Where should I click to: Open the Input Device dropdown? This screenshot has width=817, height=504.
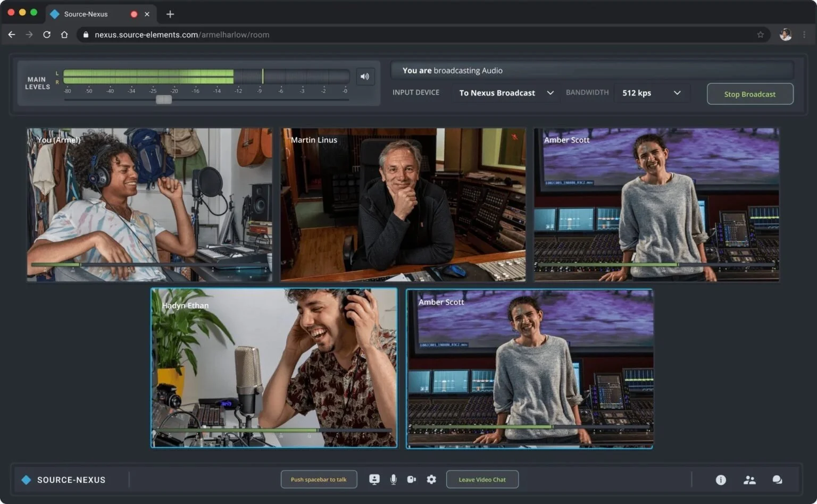click(x=506, y=93)
